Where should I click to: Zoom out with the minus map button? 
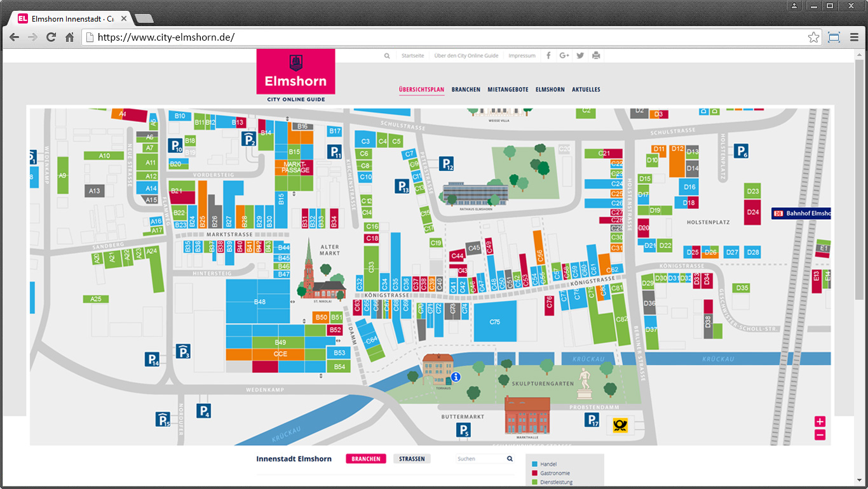coord(820,435)
